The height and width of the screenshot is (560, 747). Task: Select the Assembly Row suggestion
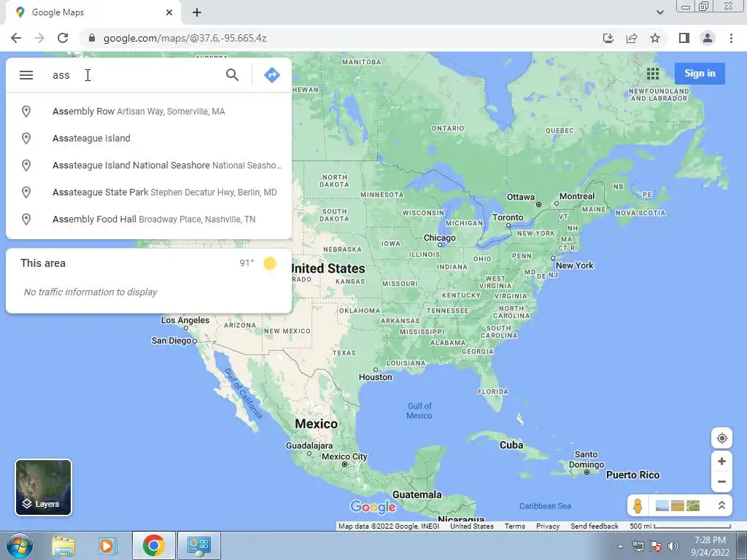click(x=149, y=112)
